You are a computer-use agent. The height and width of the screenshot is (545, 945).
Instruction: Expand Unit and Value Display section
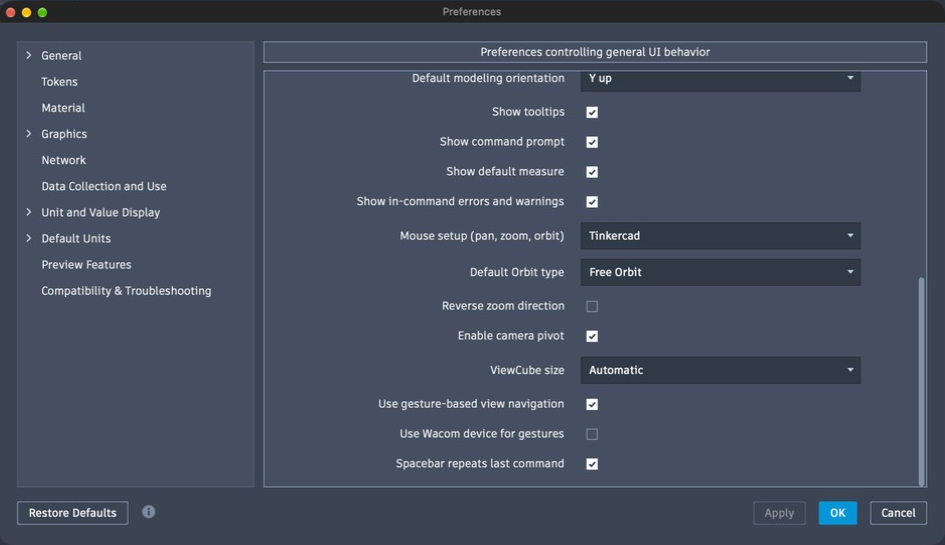pyautogui.click(x=28, y=212)
